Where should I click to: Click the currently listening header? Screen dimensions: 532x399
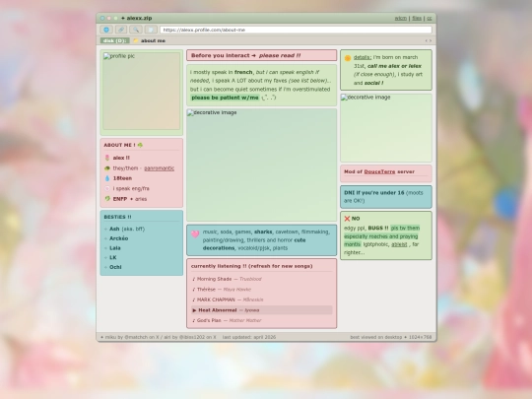pos(252,266)
